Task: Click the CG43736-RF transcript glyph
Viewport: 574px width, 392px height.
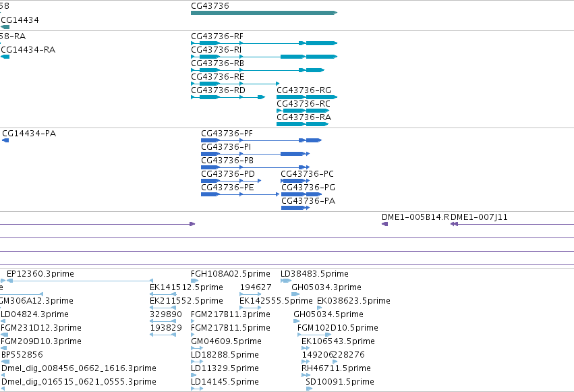Action: [x=264, y=43]
